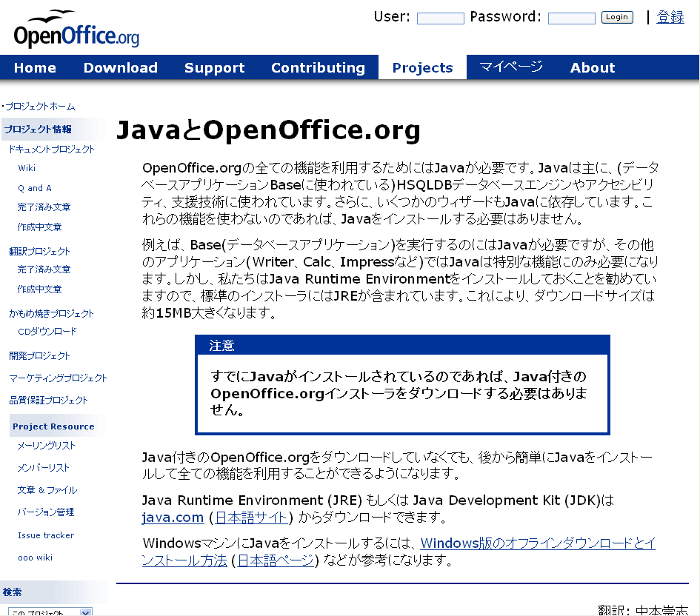Open メンバーリスト sidebar link
Viewport: 700px width, 616px height.
point(43,468)
